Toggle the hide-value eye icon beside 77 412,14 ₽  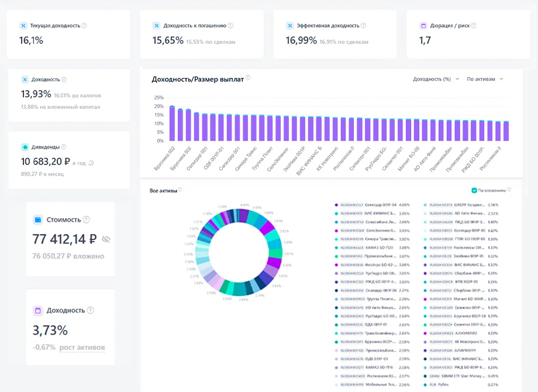(x=106, y=239)
